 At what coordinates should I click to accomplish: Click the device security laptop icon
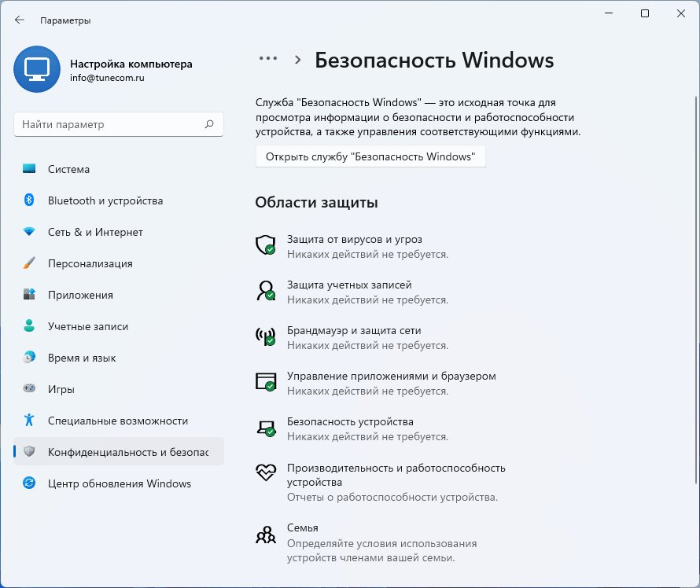tap(265, 427)
